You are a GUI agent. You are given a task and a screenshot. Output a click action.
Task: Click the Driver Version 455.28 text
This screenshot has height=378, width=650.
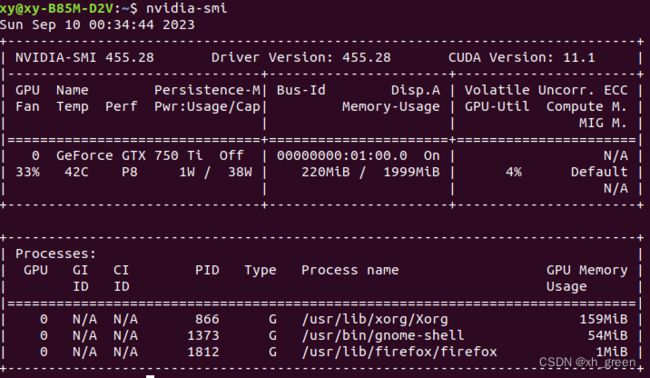point(301,57)
